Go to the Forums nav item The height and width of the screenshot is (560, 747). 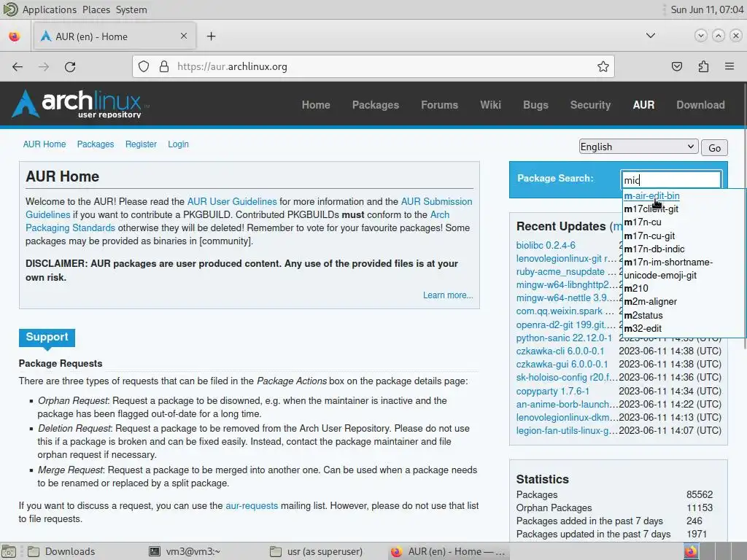(x=439, y=105)
